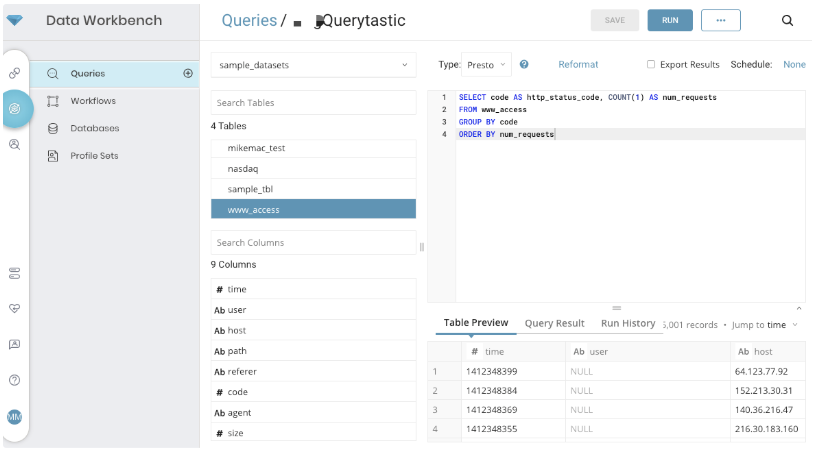Click the Search Tables input field
The height and width of the screenshot is (453, 815).
coord(313,103)
